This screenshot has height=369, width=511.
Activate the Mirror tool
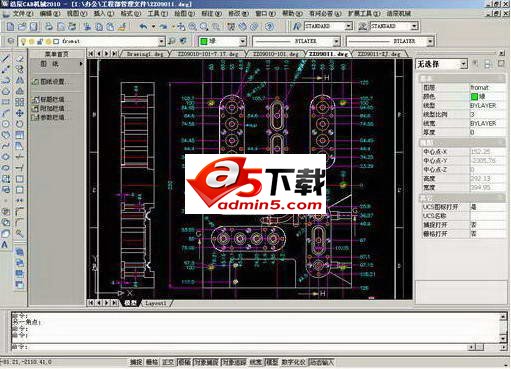20,80
